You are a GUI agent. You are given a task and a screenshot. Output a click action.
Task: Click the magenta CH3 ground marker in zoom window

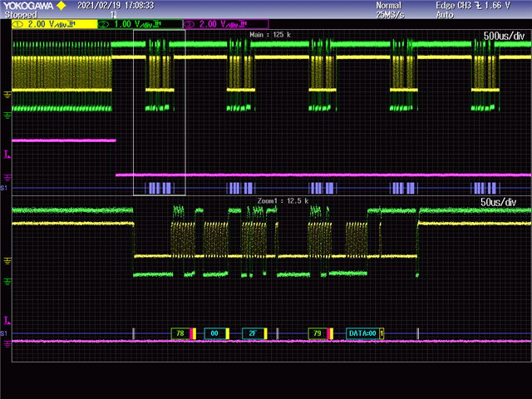coord(7,344)
